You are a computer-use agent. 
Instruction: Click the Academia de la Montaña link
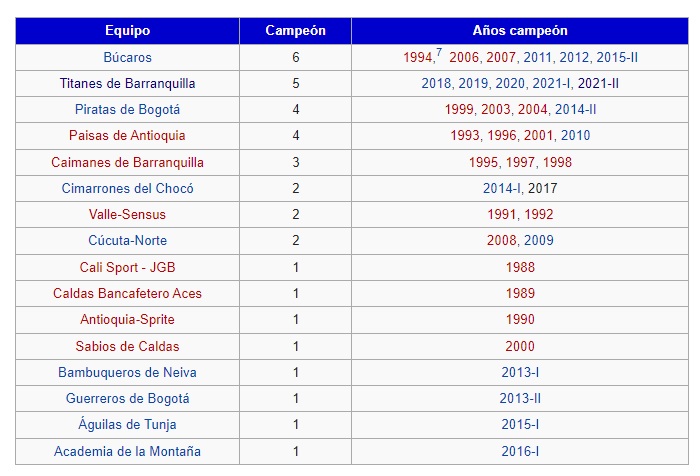pos(128,451)
